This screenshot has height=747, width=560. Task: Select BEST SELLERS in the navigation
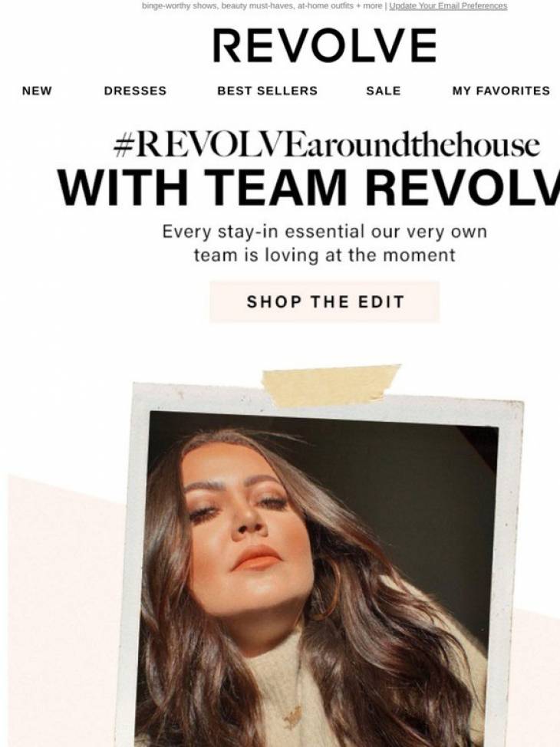(x=268, y=90)
